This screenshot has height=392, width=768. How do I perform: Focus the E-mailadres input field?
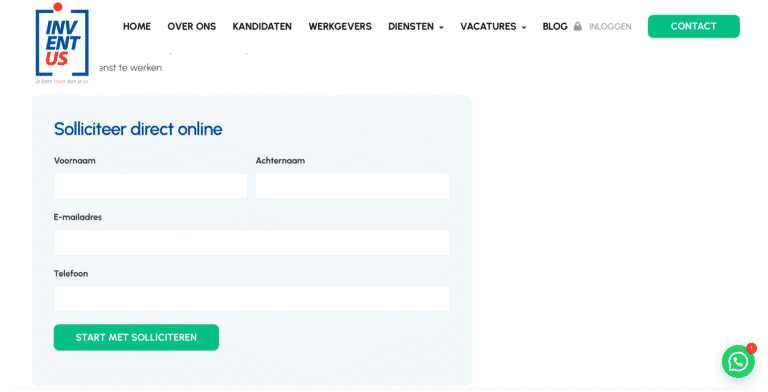(251, 243)
